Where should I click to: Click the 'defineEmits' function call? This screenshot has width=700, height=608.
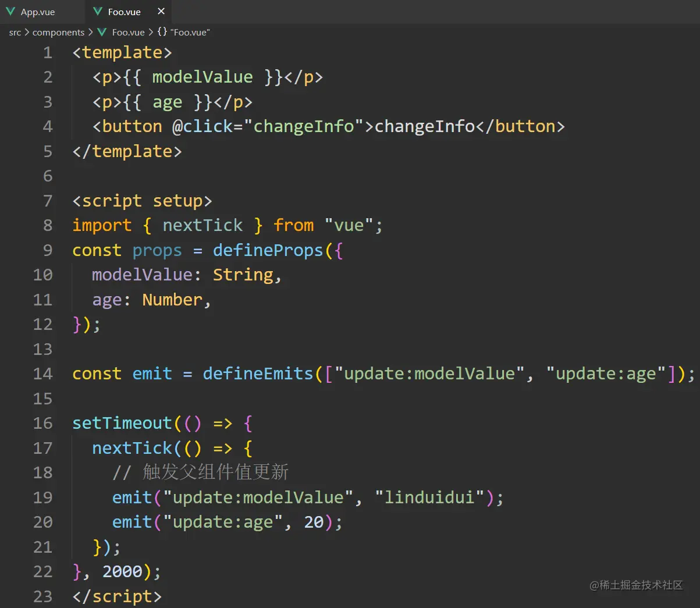click(258, 374)
